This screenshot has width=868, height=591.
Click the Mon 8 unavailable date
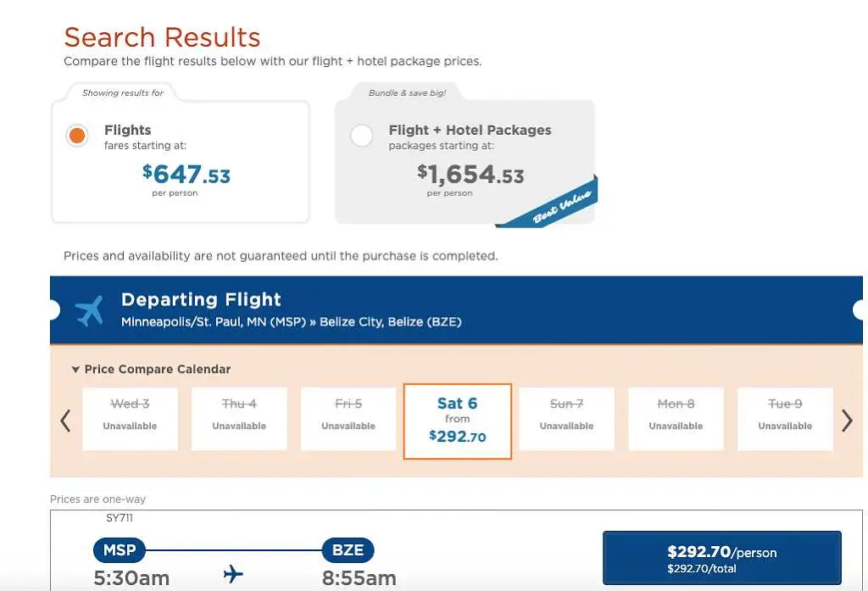676,419
